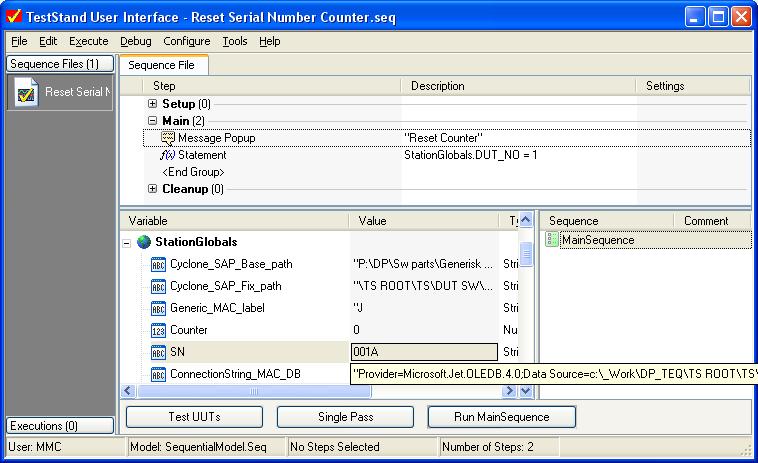Click the Single Pass button
This screenshot has height=463, width=758.
(345, 417)
